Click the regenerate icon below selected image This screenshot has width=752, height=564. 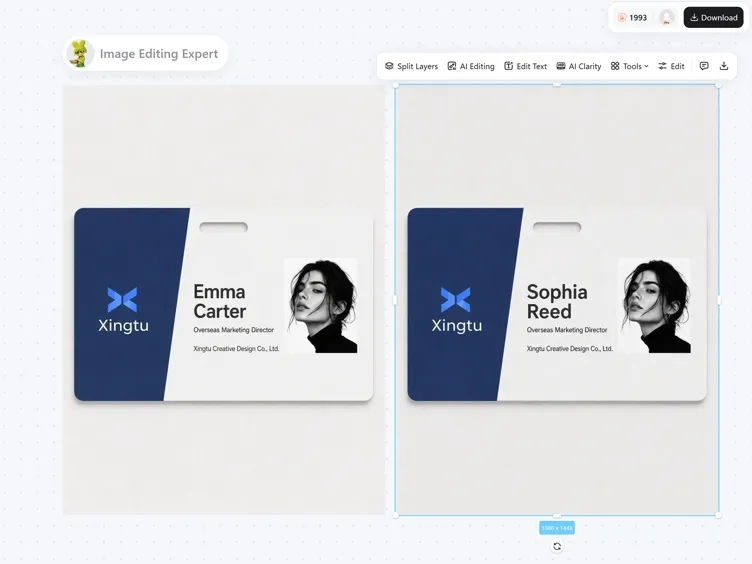click(x=557, y=546)
